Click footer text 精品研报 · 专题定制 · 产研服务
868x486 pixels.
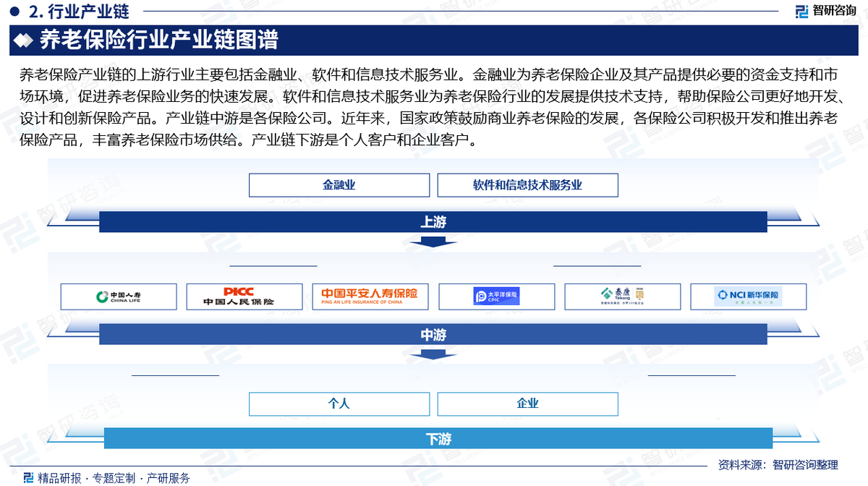pos(114,477)
